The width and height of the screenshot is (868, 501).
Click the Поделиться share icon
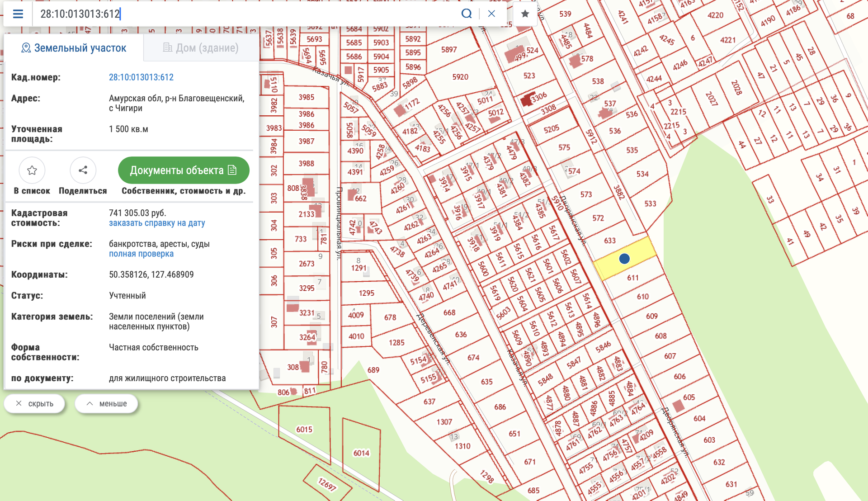point(83,170)
